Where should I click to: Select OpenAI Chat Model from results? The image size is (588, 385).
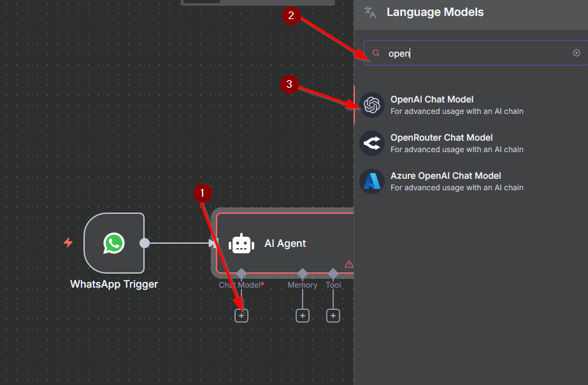pyautogui.click(x=471, y=105)
